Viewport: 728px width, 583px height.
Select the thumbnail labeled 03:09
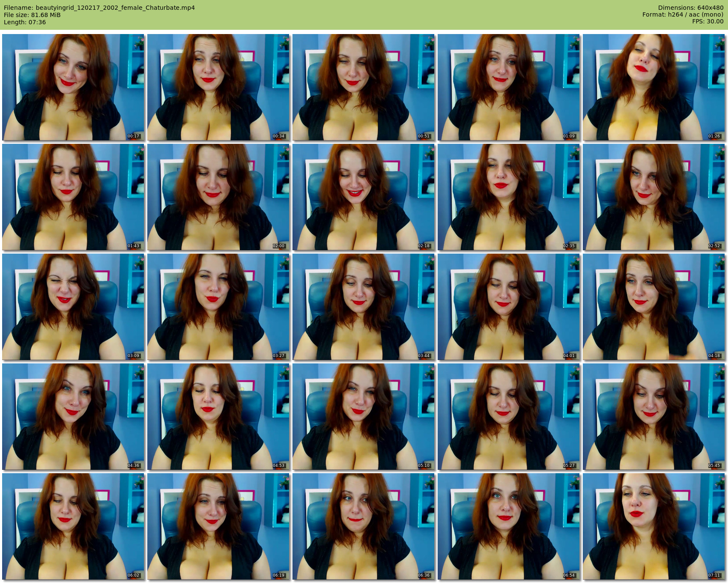tap(73, 307)
